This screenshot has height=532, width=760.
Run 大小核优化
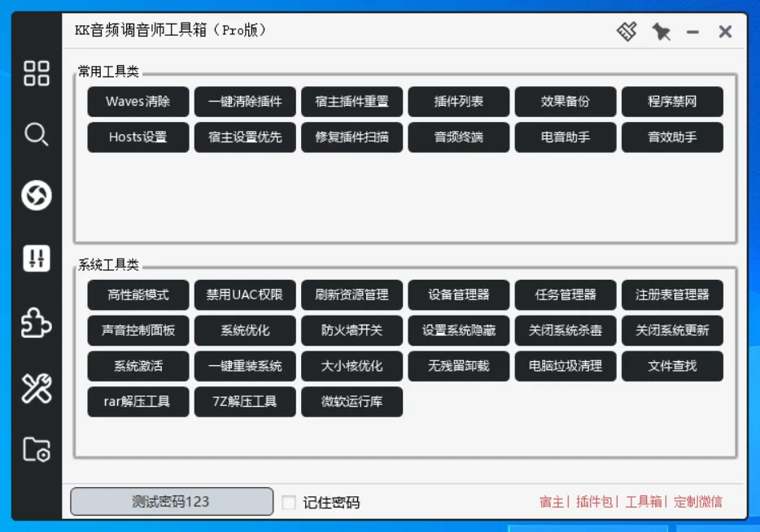point(352,366)
